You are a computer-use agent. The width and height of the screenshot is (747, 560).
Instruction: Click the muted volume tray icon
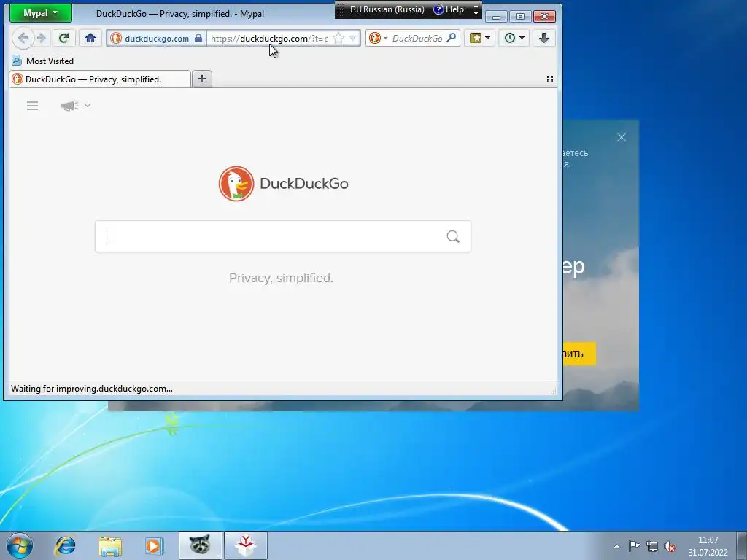tap(670, 546)
